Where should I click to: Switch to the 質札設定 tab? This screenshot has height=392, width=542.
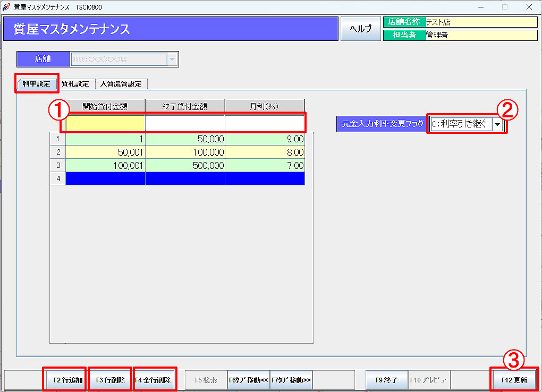pyautogui.click(x=75, y=84)
